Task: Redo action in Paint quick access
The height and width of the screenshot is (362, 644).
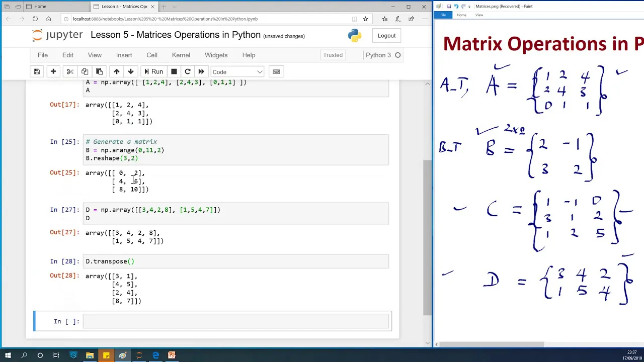Action: pyautogui.click(x=463, y=7)
